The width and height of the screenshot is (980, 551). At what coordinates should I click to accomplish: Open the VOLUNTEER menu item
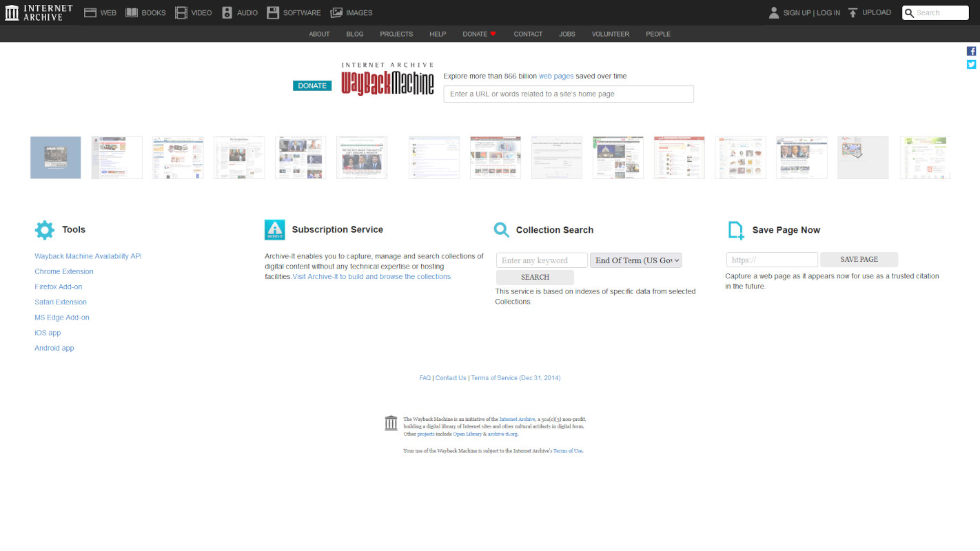[611, 34]
